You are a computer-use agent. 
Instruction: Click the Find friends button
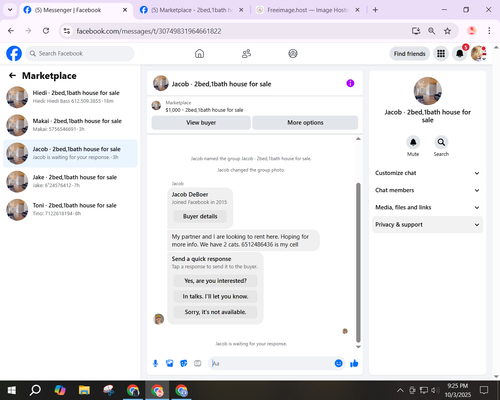tap(409, 54)
